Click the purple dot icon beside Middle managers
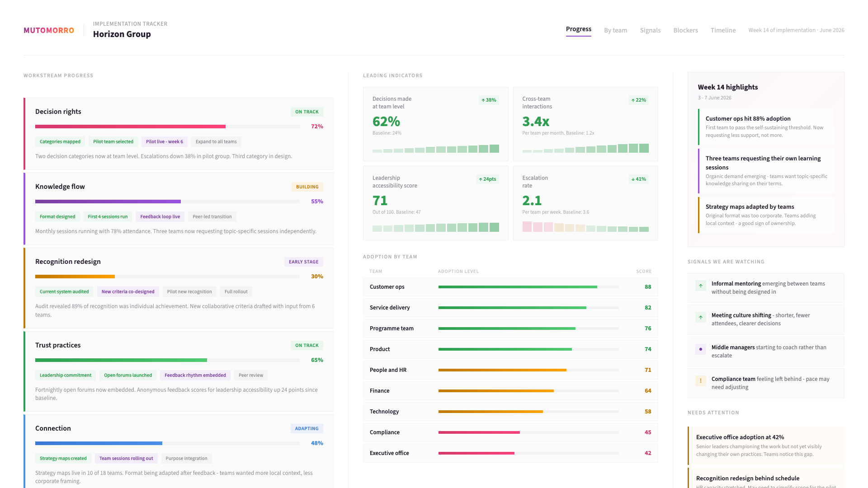The width and height of the screenshot is (868, 488). 700,349
